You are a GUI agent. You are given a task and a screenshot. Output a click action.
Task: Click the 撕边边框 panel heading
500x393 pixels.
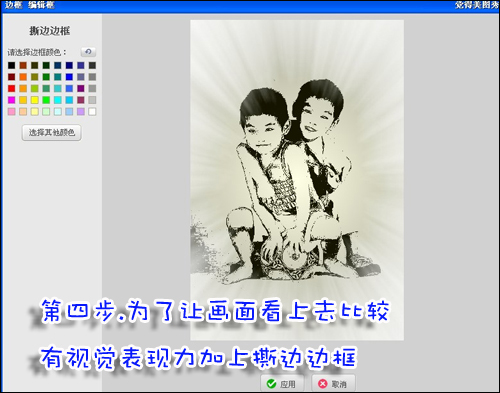click(50, 31)
